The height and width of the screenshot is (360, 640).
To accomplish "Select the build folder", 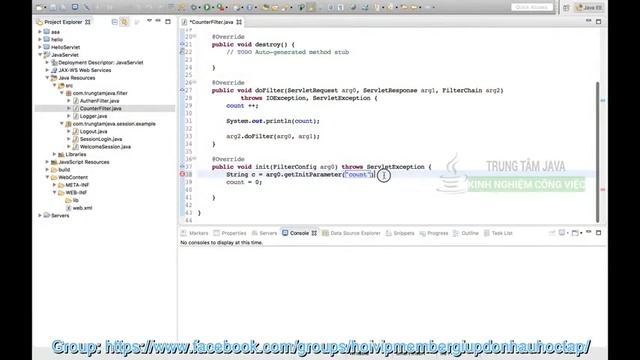I will 64,170.
